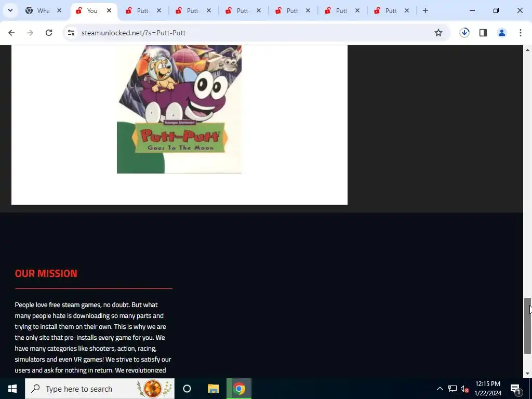Open the Chrome profile avatar
This screenshot has width=532, height=399.
502,33
